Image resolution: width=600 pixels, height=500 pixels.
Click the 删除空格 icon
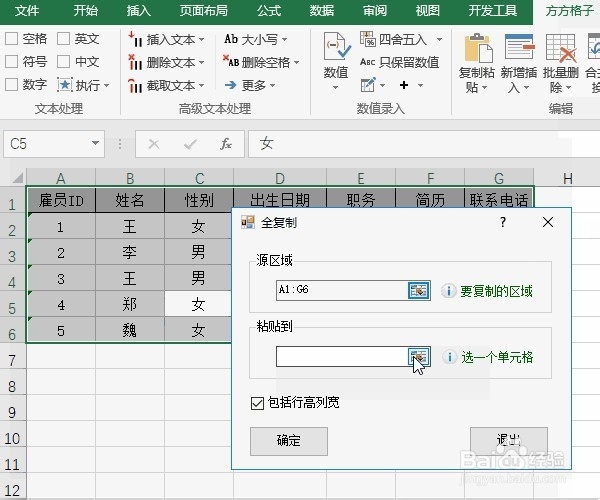[231, 62]
